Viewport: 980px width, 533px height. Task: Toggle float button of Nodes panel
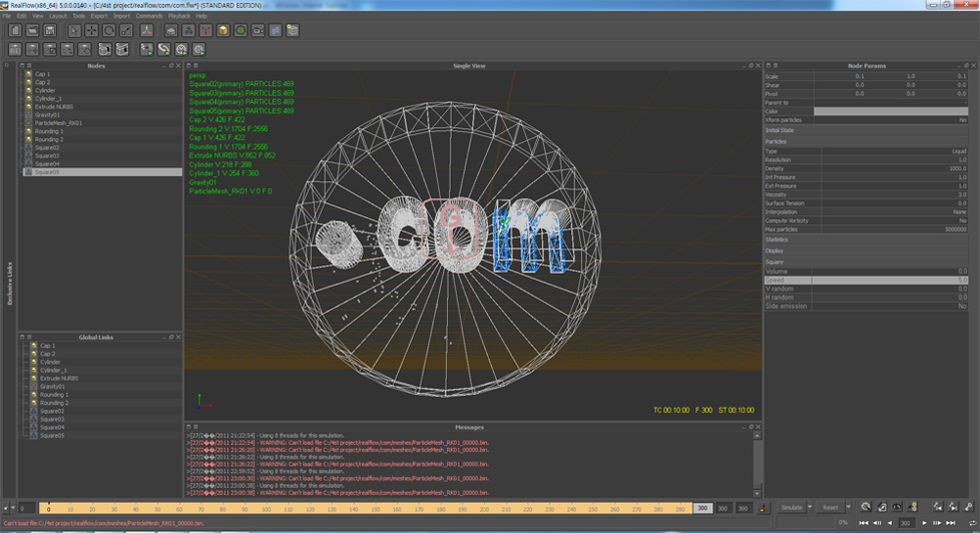tap(171, 66)
